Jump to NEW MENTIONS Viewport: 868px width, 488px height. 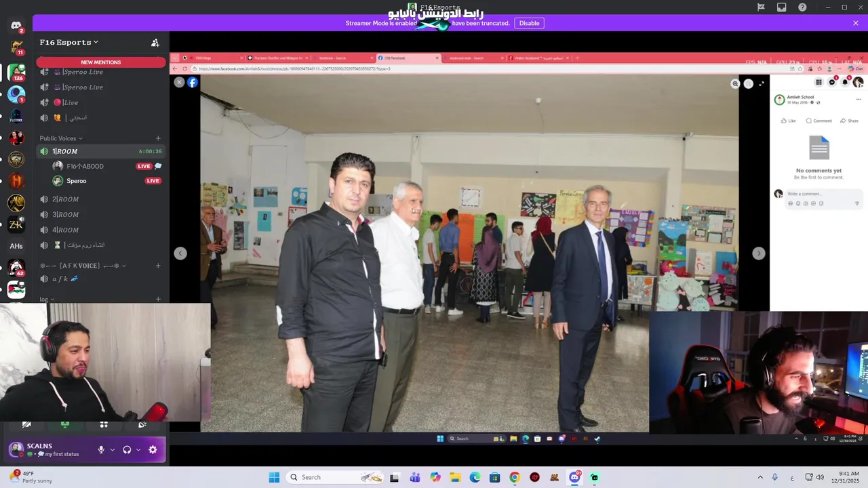pyautogui.click(x=101, y=62)
